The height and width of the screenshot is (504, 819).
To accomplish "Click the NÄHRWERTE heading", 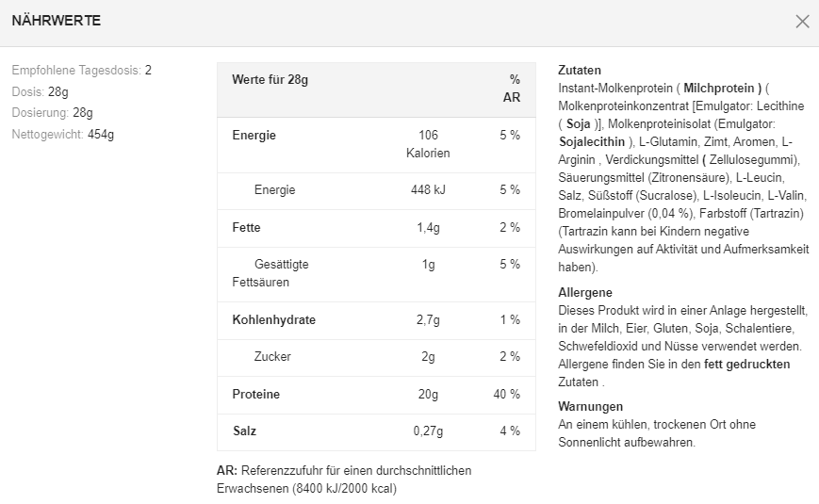I will pos(56,21).
